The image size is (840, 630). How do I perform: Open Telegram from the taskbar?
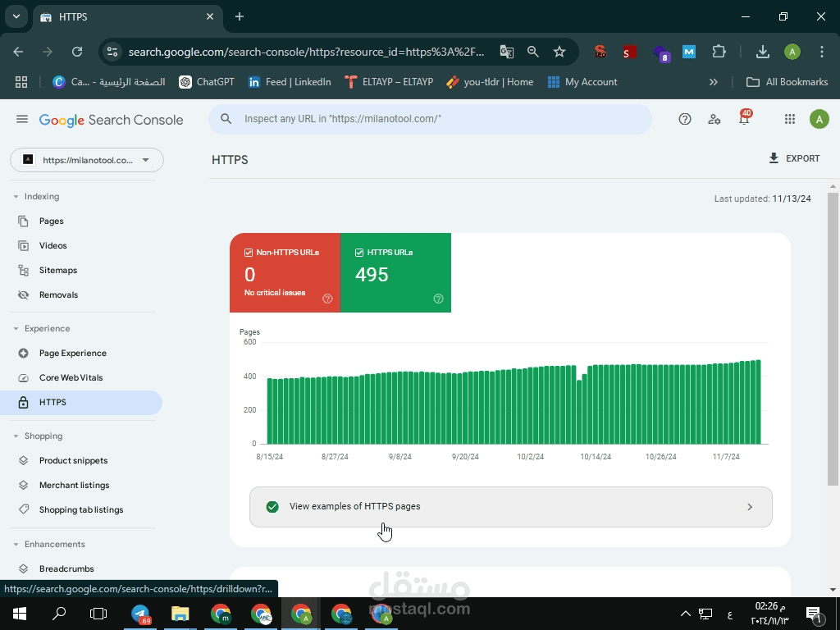click(x=141, y=614)
